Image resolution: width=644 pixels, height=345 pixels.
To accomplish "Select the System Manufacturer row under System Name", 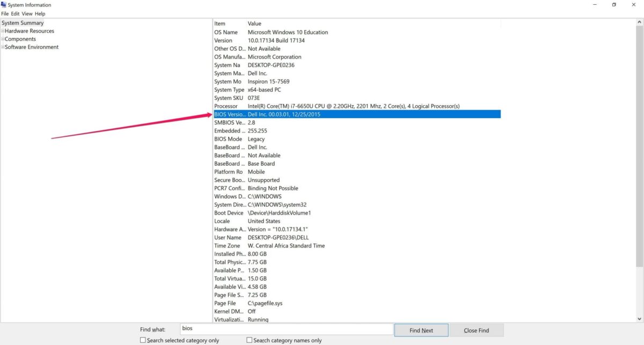I will (357, 74).
